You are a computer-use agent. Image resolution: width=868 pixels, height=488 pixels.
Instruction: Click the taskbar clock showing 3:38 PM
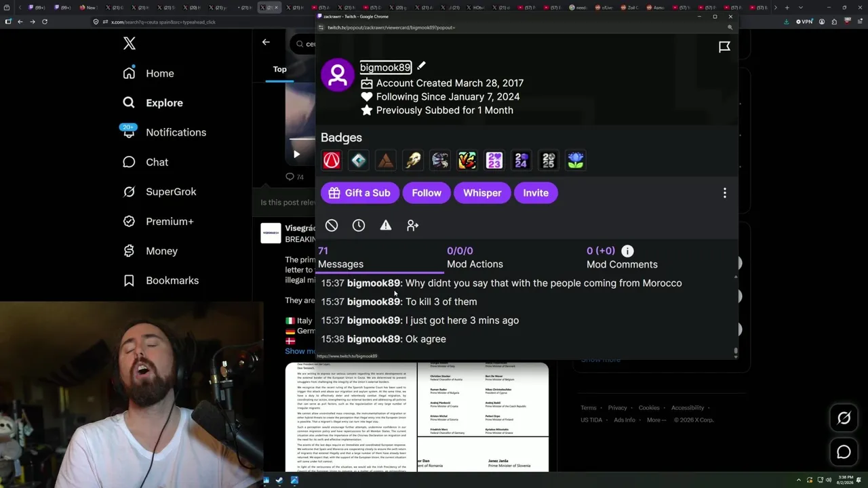(845, 481)
